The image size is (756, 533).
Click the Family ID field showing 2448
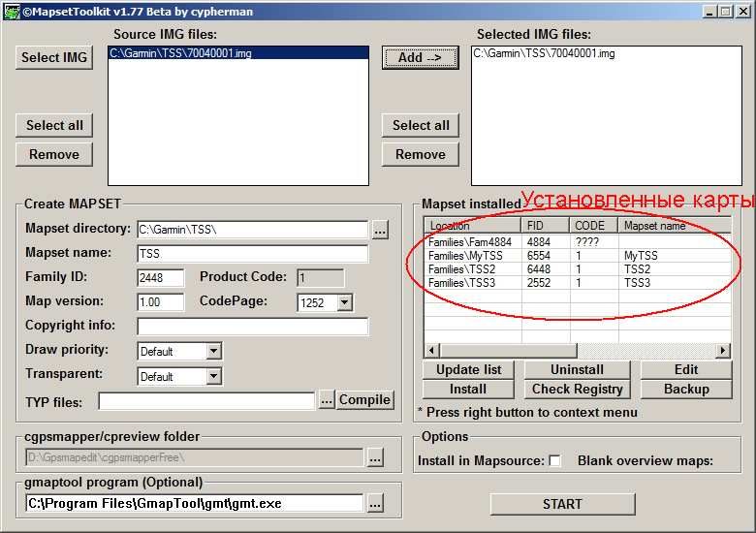coord(160,277)
